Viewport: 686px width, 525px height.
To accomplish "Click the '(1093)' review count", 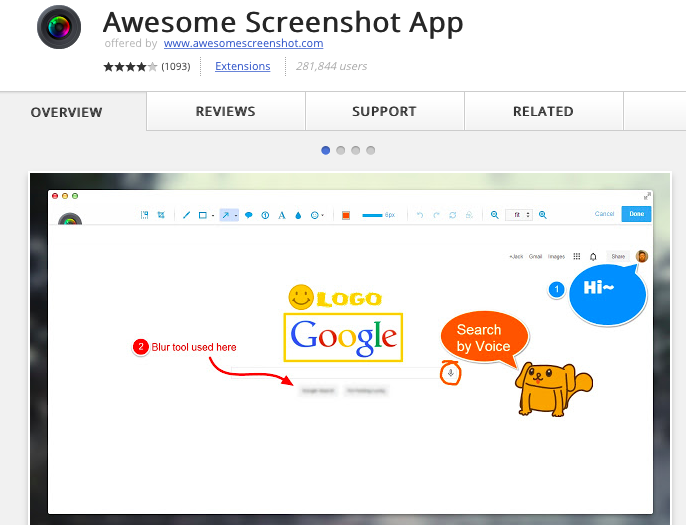I will (x=176, y=66).
